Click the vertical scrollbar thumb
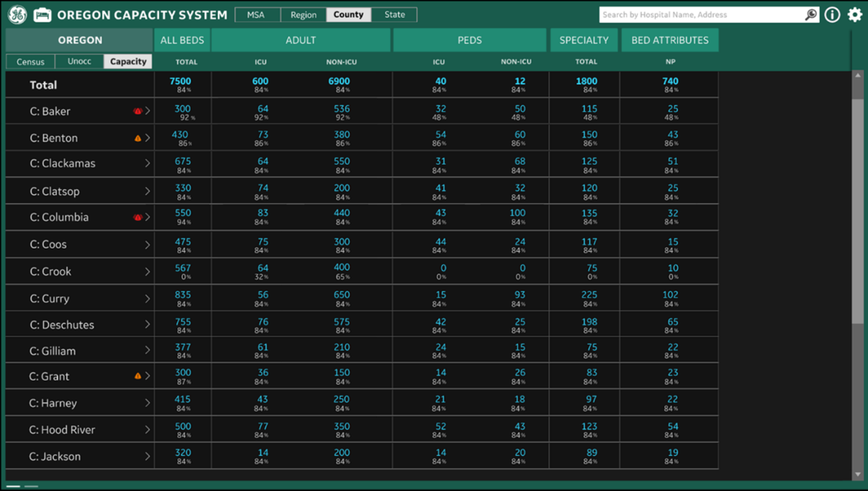 [x=857, y=211]
